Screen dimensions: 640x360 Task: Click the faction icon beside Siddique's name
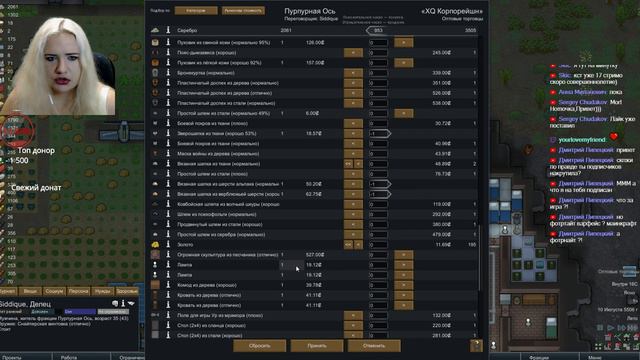tap(115, 303)
